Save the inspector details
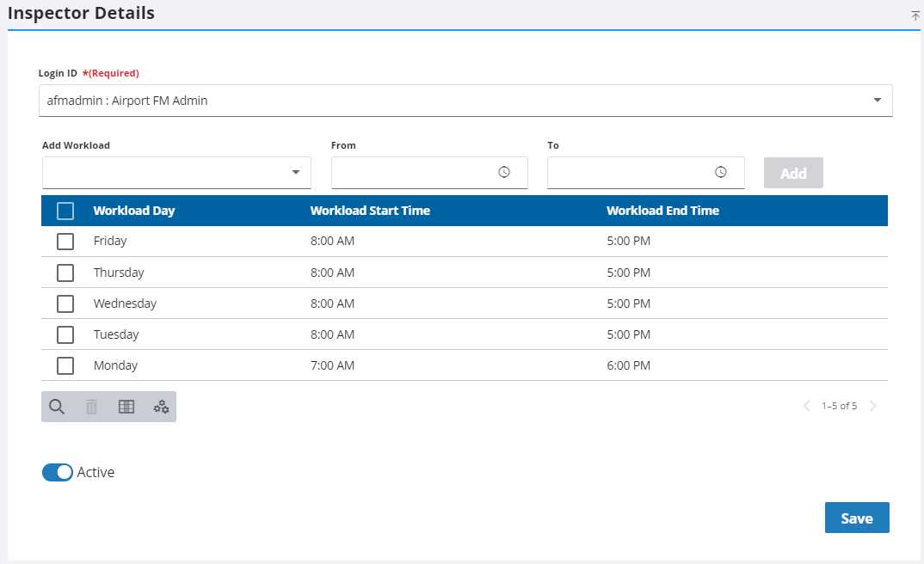Viewport: 924px width, 564px height. 856,518
